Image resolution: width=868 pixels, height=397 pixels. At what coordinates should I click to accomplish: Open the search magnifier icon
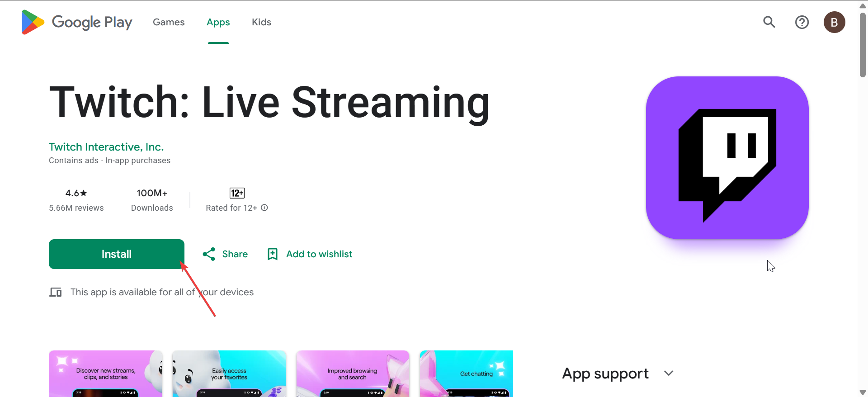769,22
